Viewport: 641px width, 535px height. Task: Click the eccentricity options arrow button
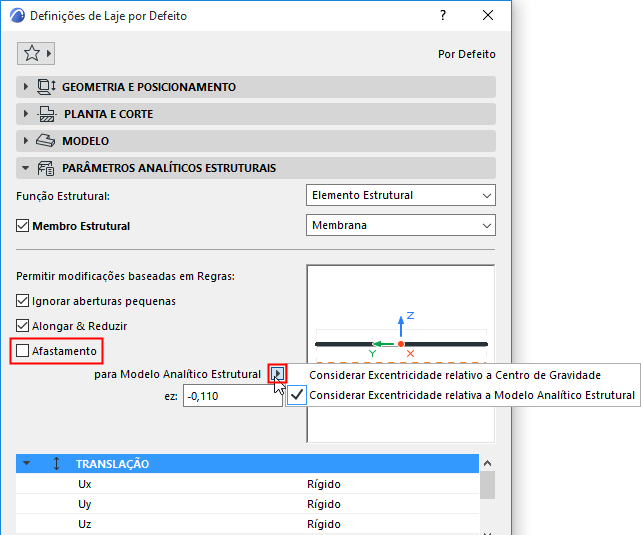(x=278, y=373)
